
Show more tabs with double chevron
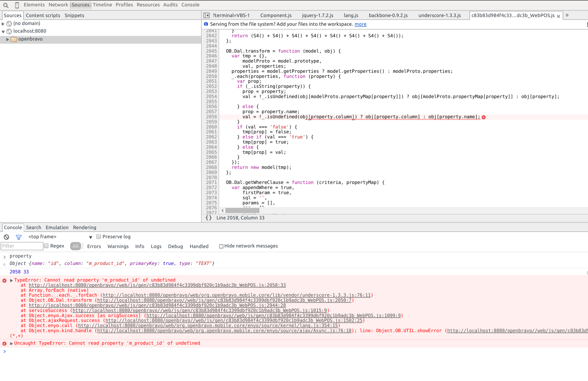tap(567, 15)
